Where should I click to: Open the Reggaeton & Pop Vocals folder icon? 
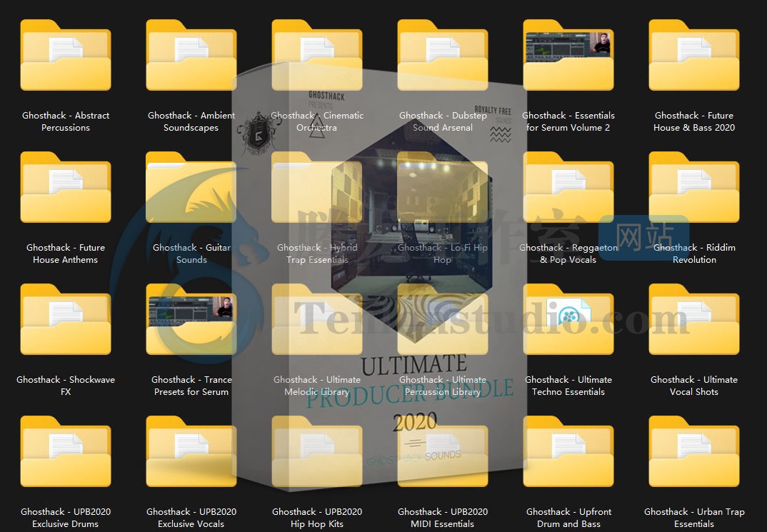click(568, 187)
